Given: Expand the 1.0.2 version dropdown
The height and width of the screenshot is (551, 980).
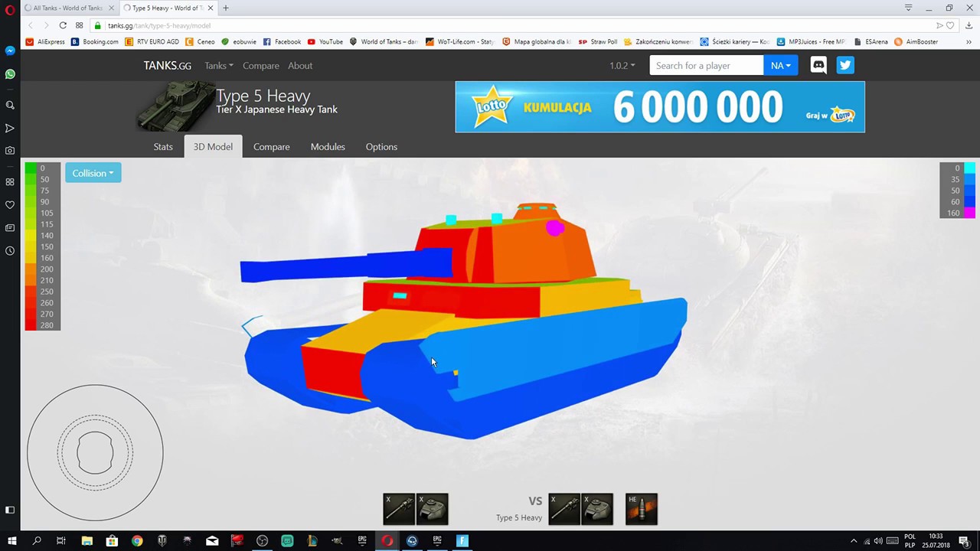Looking at the screenshot, I should [x=622, y=66].
